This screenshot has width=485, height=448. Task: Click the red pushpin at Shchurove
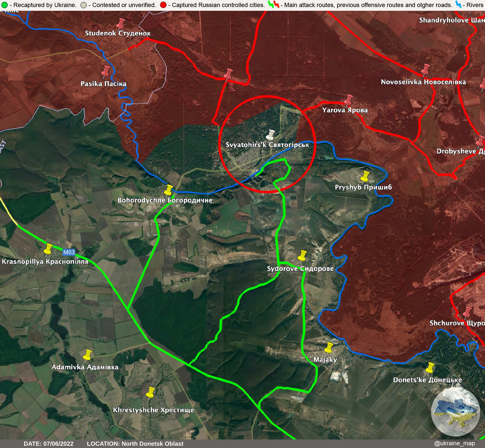click(x=467, y=312)
